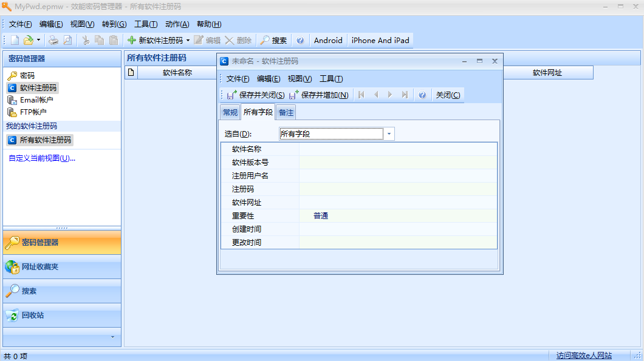Click the 搜索 toolbar icon
The height and width of the screenshot is (361, 644).
(x=273, y=40)
